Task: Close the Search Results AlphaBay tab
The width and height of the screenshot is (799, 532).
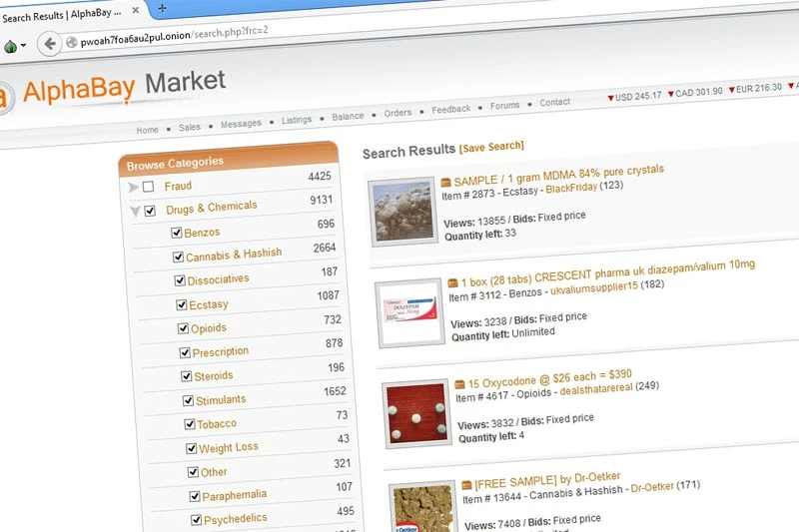Action: coord(136,10)
